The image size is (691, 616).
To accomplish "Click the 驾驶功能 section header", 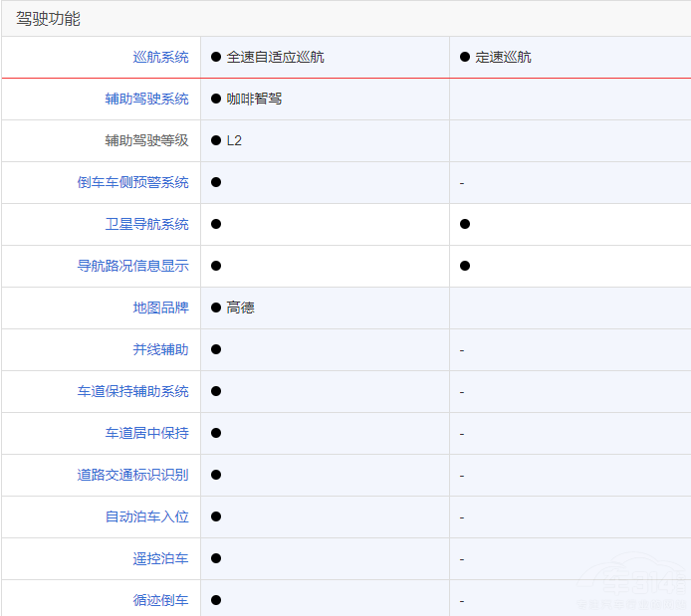I will [48, 18].
